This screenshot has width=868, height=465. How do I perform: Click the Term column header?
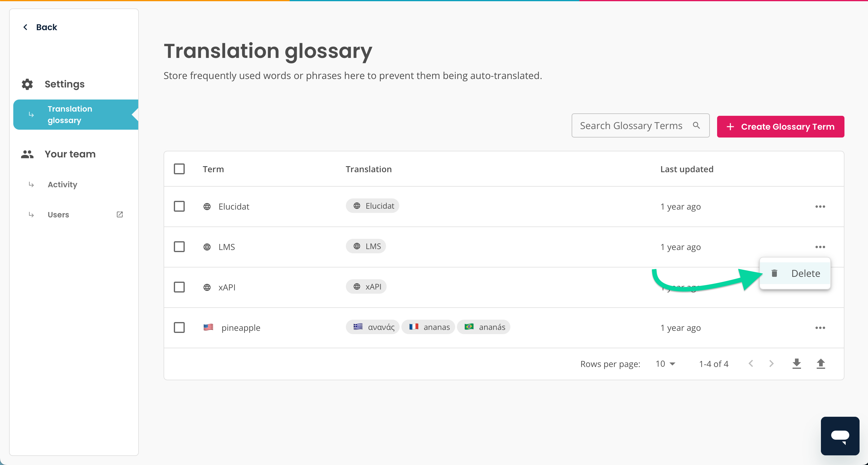[x=213, y=169]
